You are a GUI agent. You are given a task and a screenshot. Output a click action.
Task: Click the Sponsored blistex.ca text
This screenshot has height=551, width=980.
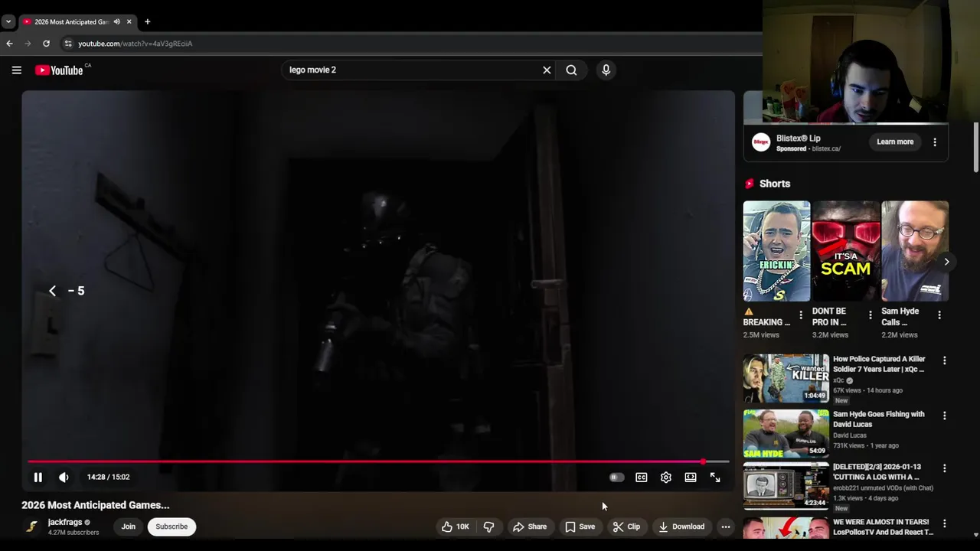point(808,148)
